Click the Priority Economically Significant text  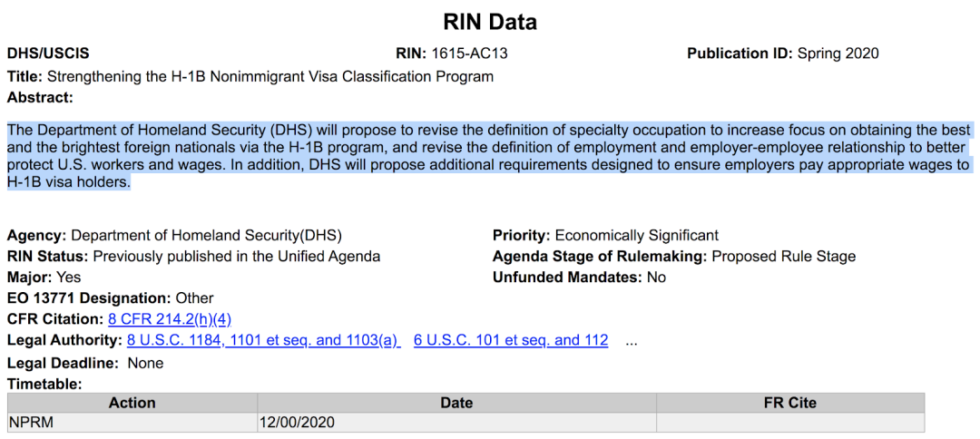pyautogui.click(x=605, y=236)
